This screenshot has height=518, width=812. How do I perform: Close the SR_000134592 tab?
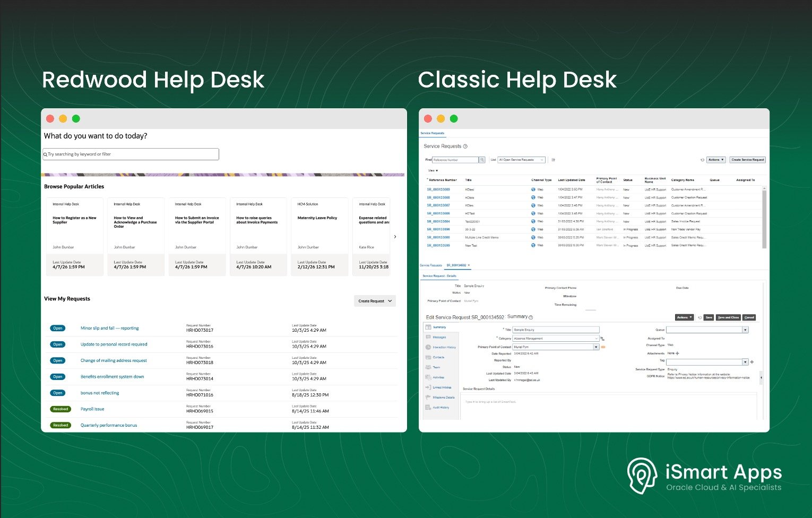[x=469, y=265]
